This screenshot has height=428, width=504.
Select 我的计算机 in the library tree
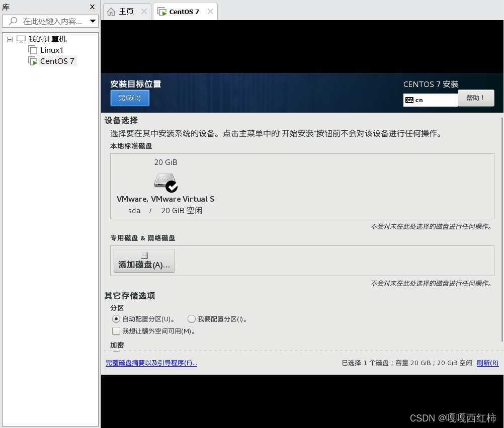(x=47, y=39)
